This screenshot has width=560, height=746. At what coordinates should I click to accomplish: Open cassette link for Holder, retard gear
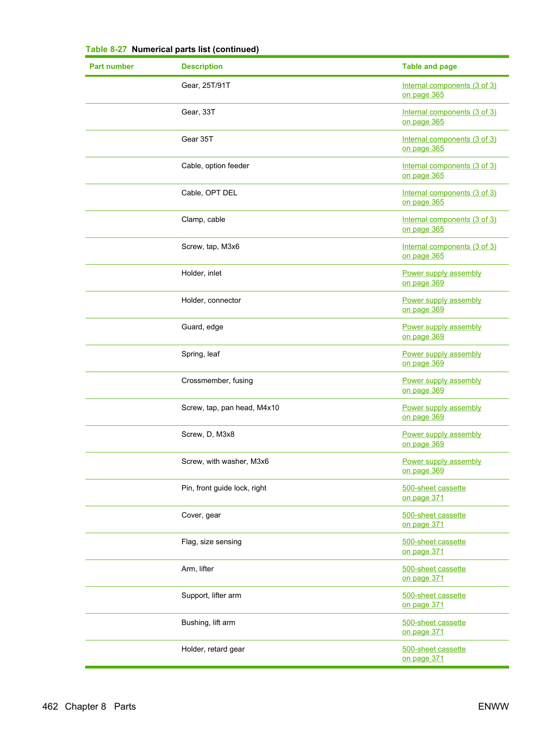[x=434, y=654]
